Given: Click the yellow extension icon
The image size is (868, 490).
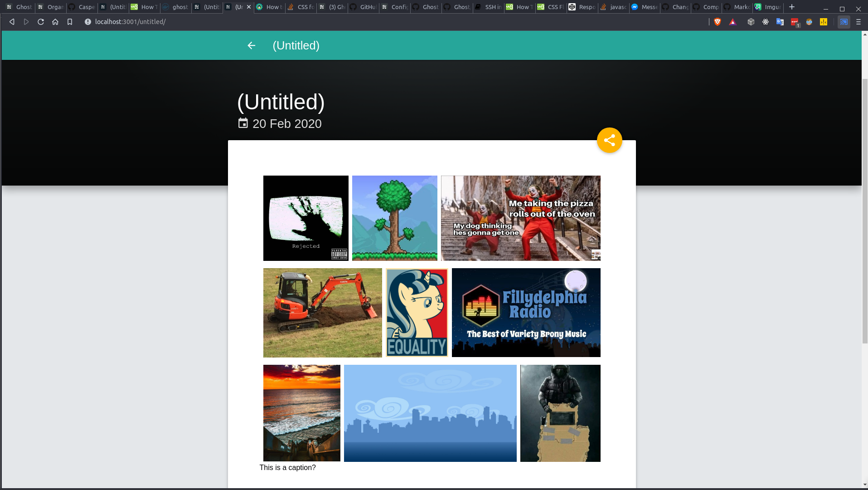Looking at the screenshot, I should click(824, 22).
